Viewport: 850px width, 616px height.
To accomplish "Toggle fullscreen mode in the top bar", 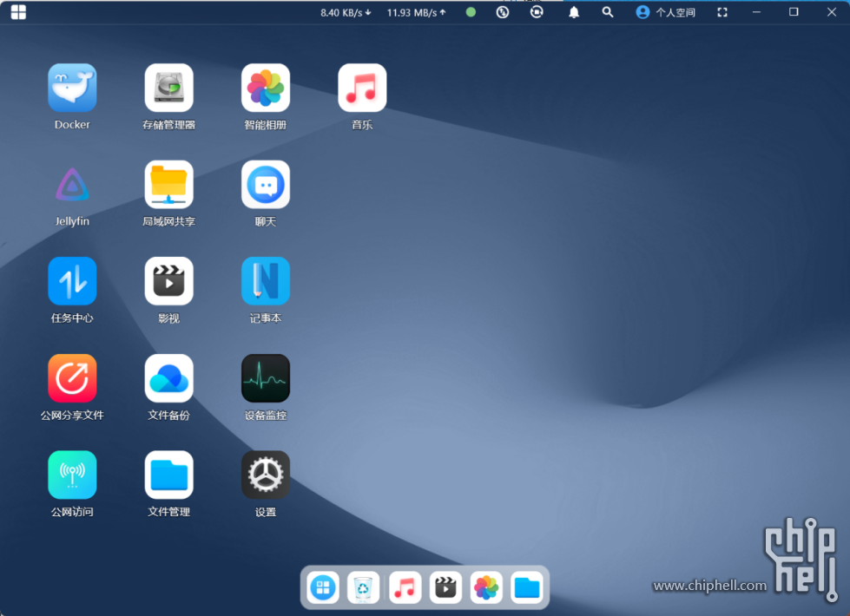I will click(x=722, y=12).
